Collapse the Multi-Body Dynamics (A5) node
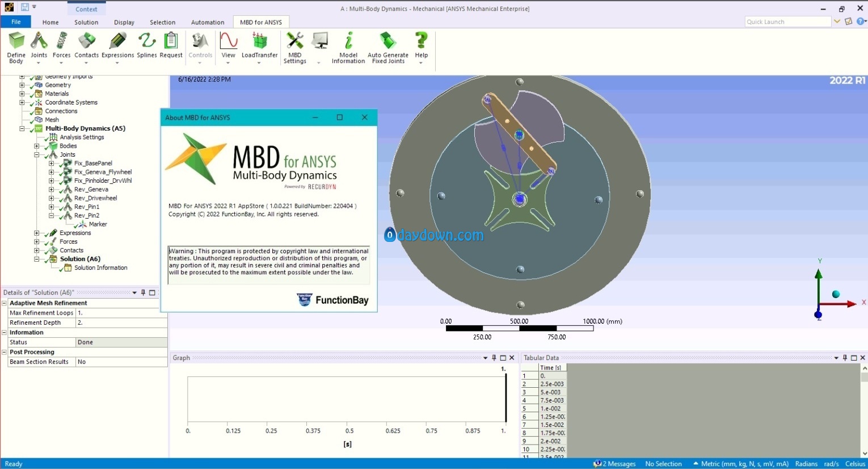This screenshot has height=469, width=868. pos(22,129)
